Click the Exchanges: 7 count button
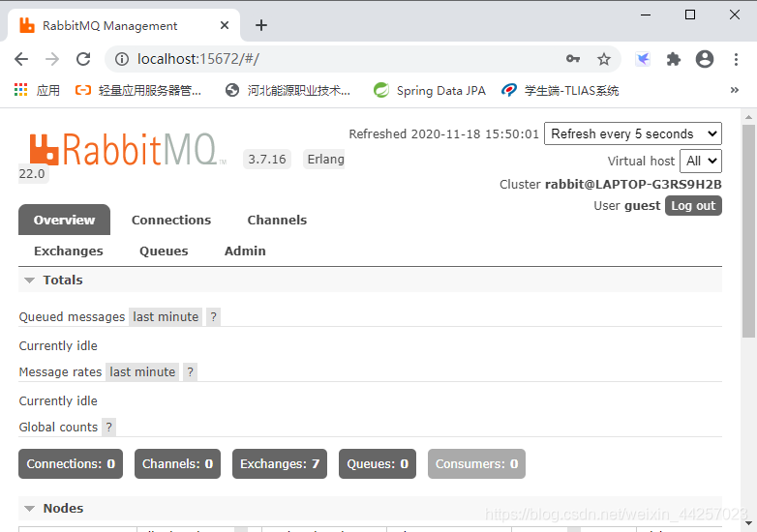757x532 pixels. pos(280,463)
